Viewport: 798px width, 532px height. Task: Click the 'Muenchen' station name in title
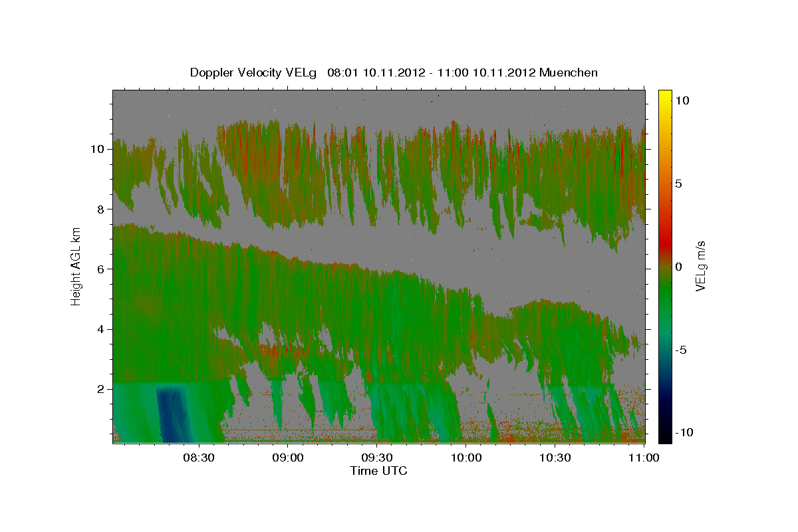[569, 72]
